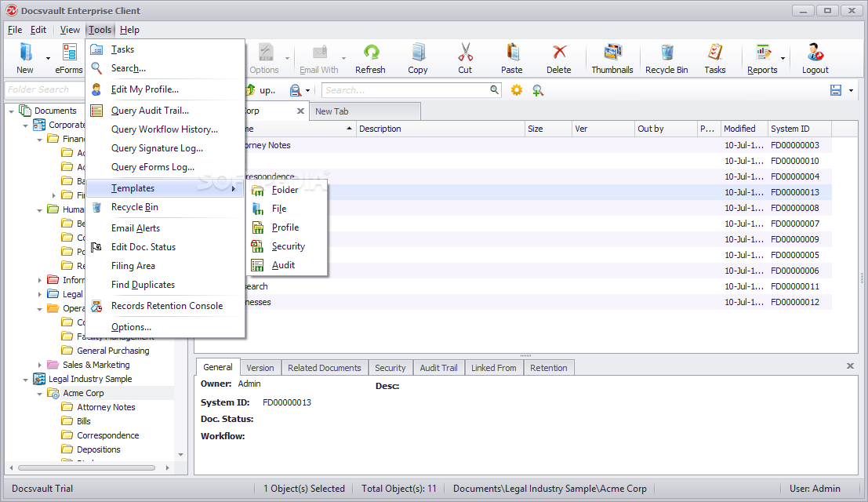The width and height of the screenshot is (868, 502).
Task: Choose Profile template from submenu
Action: click(x=287, y=227)
